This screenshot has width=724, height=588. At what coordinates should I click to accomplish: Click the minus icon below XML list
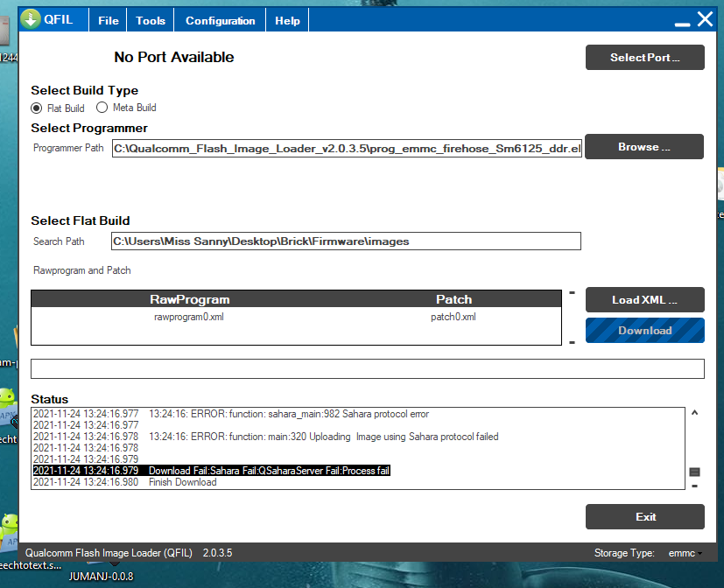click(x=572, y=342)
